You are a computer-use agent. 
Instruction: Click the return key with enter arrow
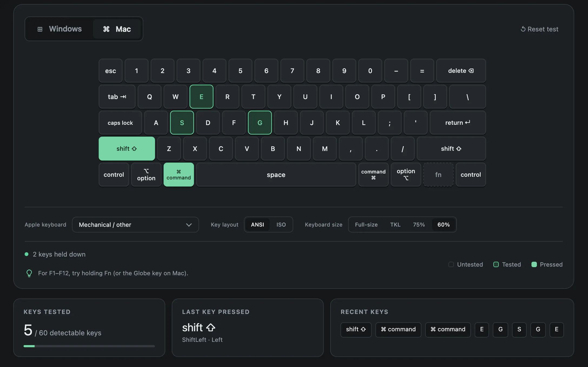[x=458, y=123]
